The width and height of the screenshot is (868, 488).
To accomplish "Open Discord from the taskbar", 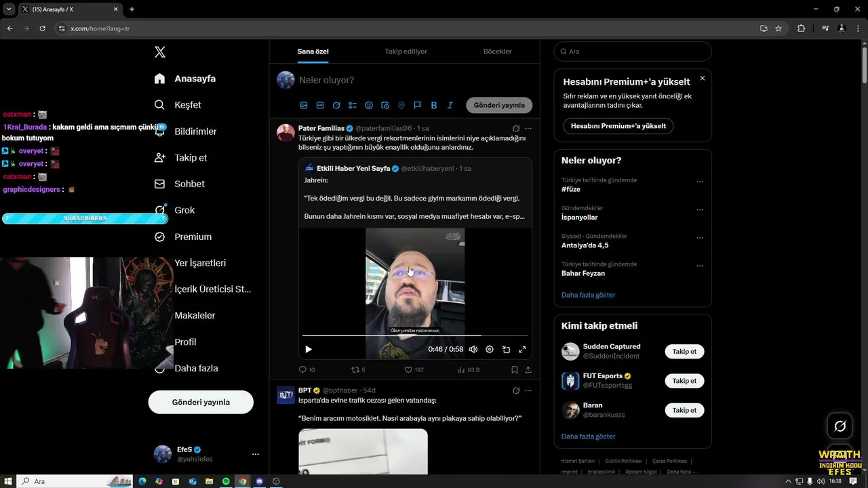I will pos(259,481).
